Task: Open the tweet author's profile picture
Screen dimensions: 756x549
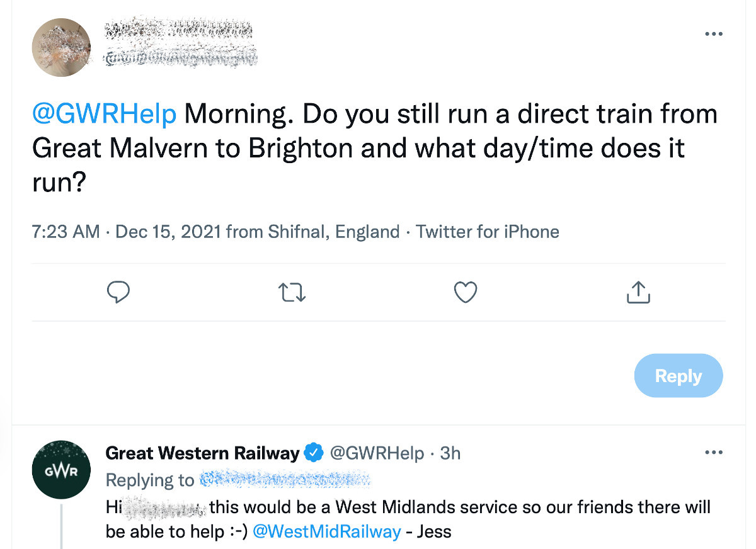Action: 62,48
